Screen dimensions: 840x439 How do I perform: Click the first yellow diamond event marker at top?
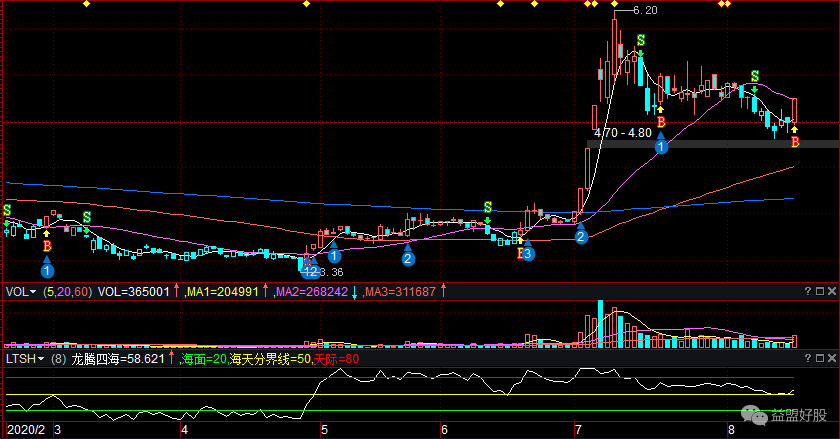[86, 4]
